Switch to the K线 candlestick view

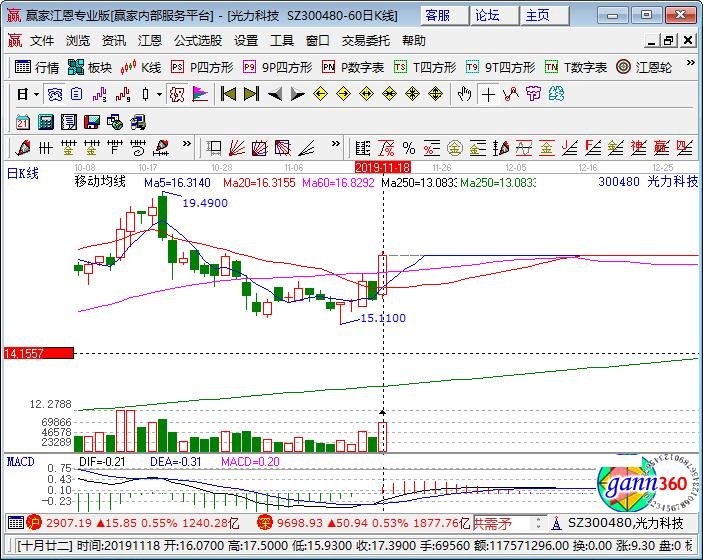coord(141,67)
